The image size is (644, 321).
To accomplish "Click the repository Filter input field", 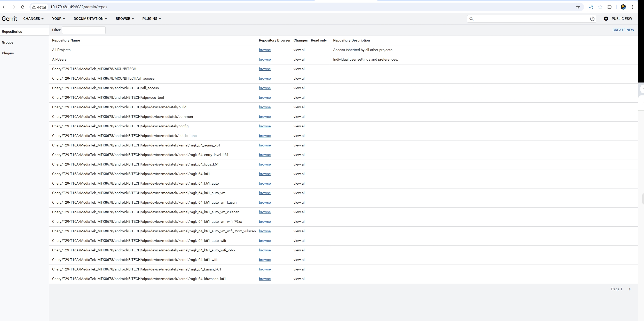I will [84, 30].
